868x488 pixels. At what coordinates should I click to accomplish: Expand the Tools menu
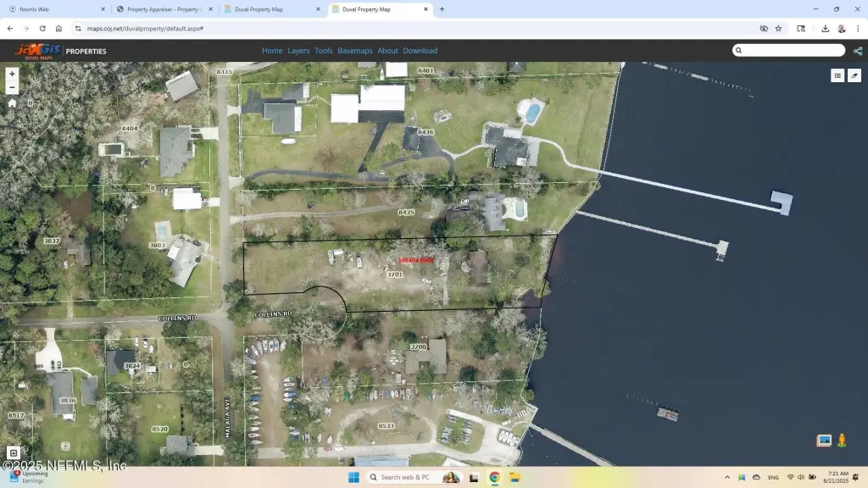coord(324,51)
